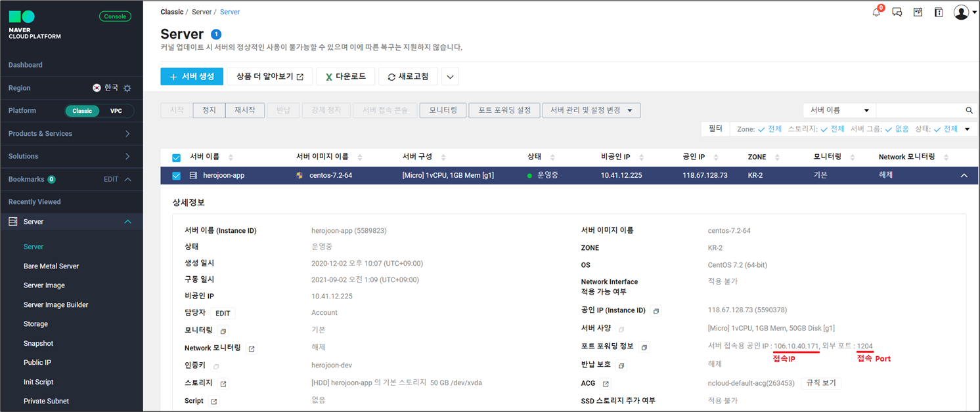The width and height of the screenshot is (980, 412).
Task: Click icon next to 반납 보호
Action: tap(621, 365)
